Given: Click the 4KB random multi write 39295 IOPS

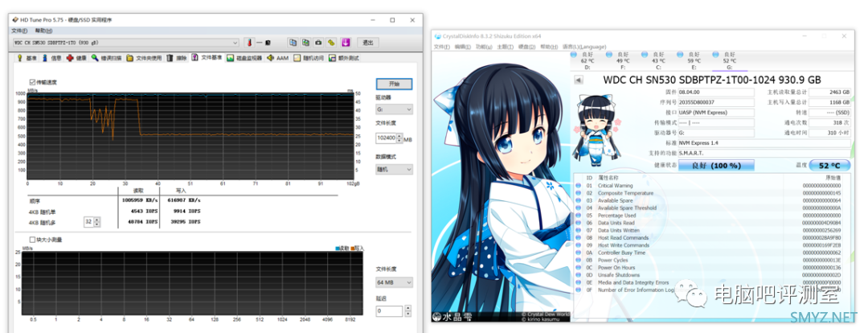Looking at the screenshot, I should point(186,222).
